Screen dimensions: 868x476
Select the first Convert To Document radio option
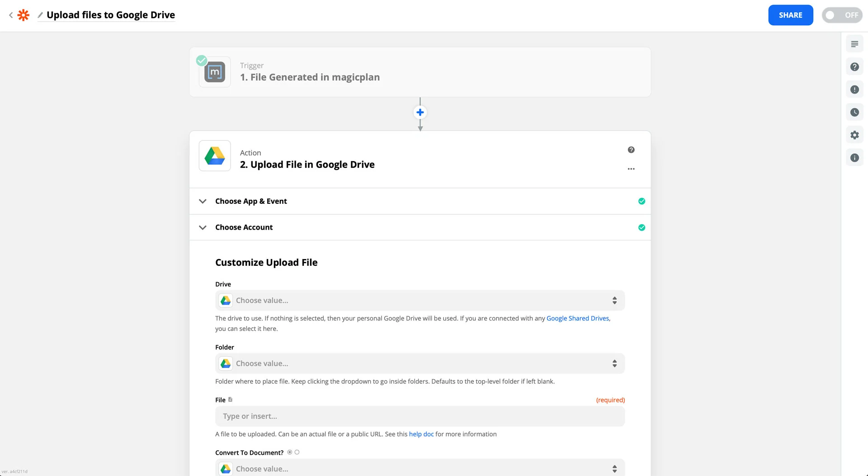289,452
